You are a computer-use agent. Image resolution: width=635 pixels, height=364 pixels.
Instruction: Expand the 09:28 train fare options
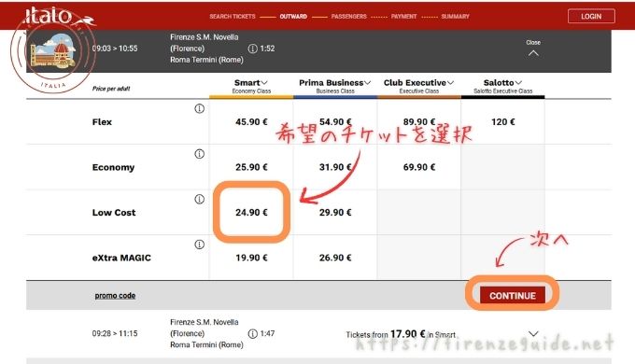point(533,333)
